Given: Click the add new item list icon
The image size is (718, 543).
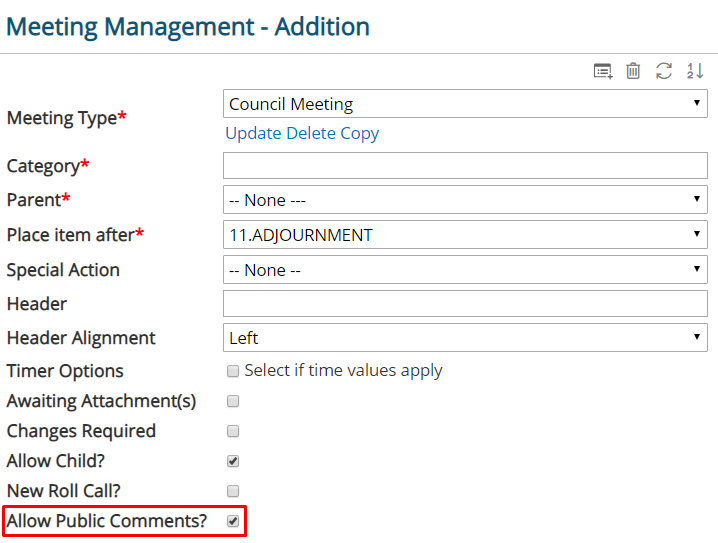Looking at the screenshot, I should coord(603,71).
